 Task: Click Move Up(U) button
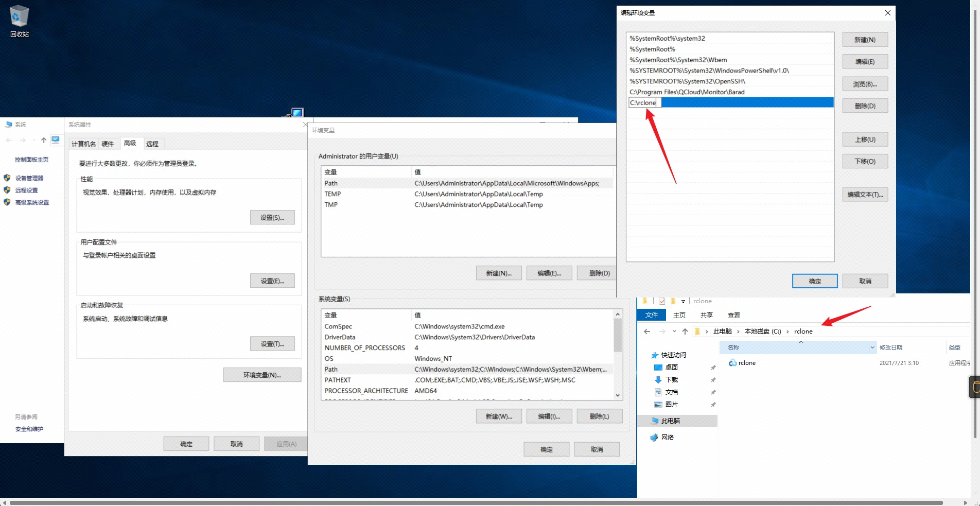[x=865, y=139]
